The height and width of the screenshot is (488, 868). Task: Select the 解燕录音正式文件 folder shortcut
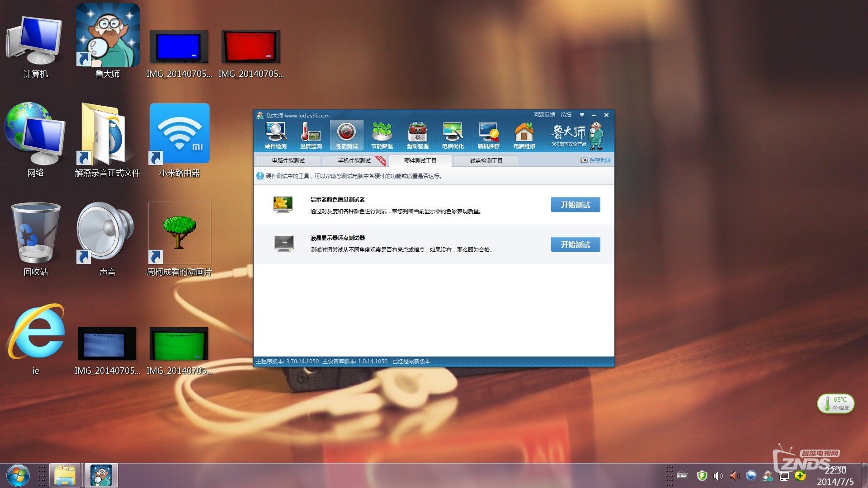pyautogui.click(x=107, y=140)
